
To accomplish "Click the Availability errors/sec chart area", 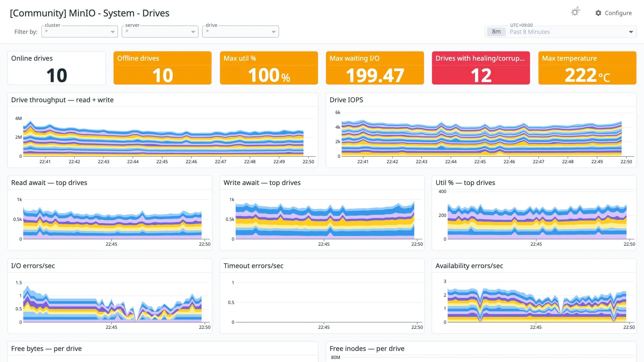I will click(537, 305).
